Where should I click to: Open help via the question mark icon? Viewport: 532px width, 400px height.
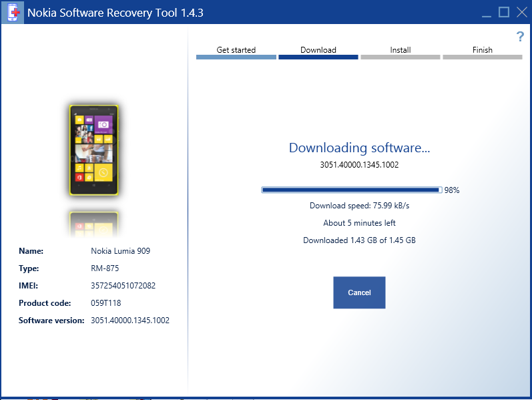tap(520, 36)
